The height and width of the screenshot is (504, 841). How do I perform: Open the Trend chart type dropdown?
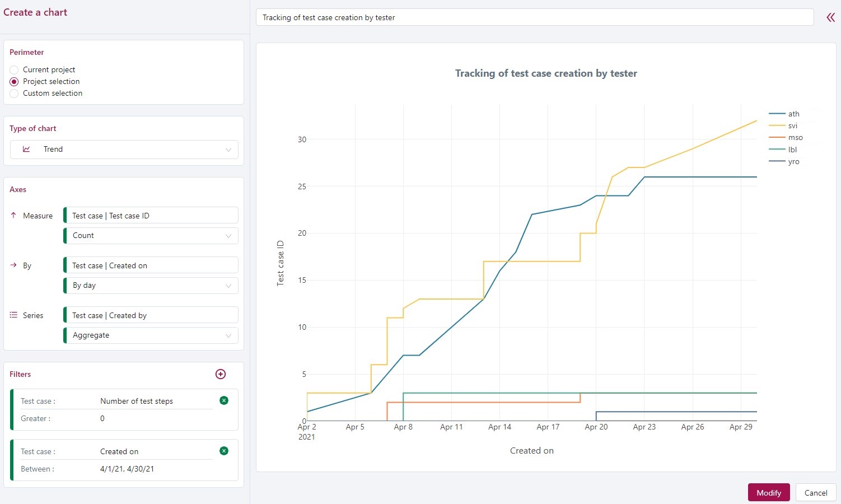pyautogui.click(x=124, y=150)
